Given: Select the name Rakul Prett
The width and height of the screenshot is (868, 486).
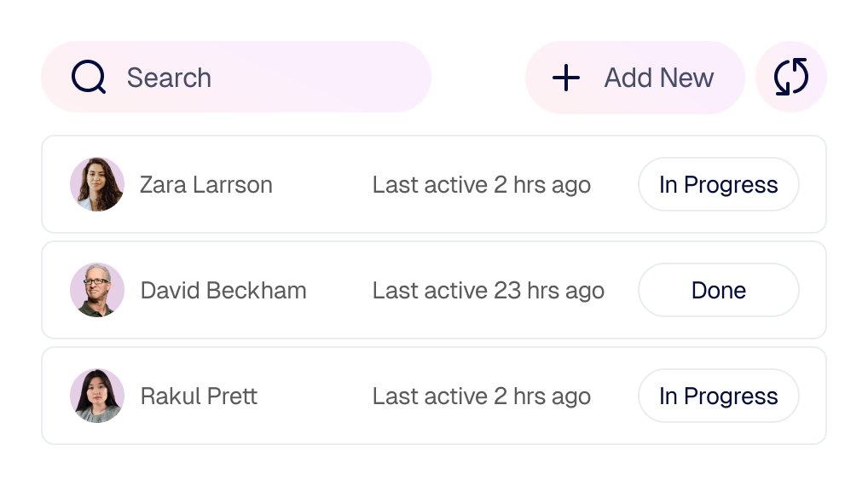Looking at the screenshot, I should pos(199,396).
